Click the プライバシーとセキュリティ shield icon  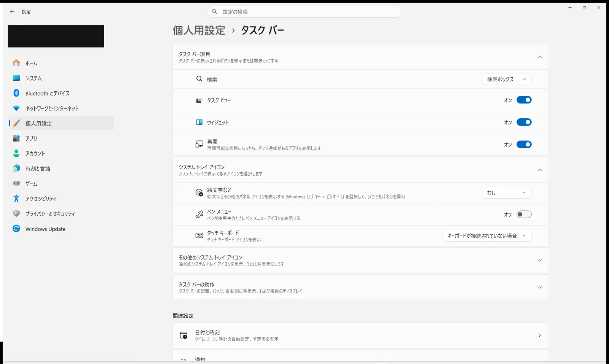[16, 213]
